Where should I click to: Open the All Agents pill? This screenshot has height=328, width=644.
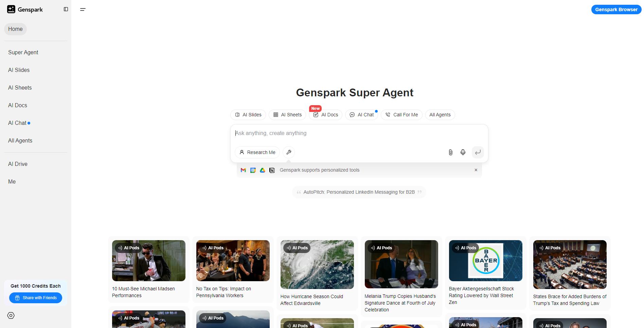point(440,115)
